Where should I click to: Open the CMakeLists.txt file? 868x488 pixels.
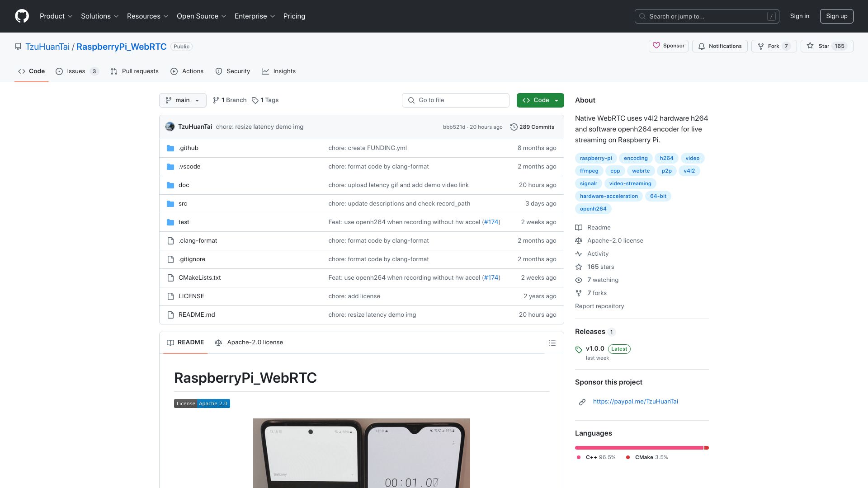pyautogui.click(x=200, y=278)
